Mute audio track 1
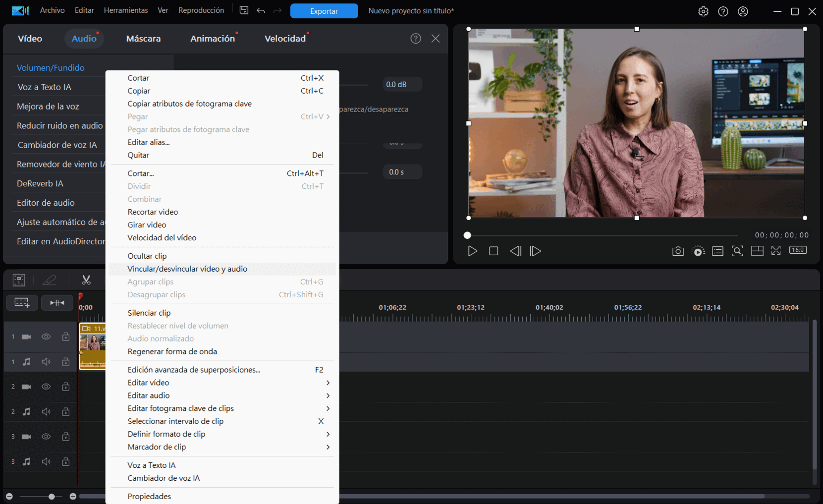The image size is (823, 504). coord(46,362)
